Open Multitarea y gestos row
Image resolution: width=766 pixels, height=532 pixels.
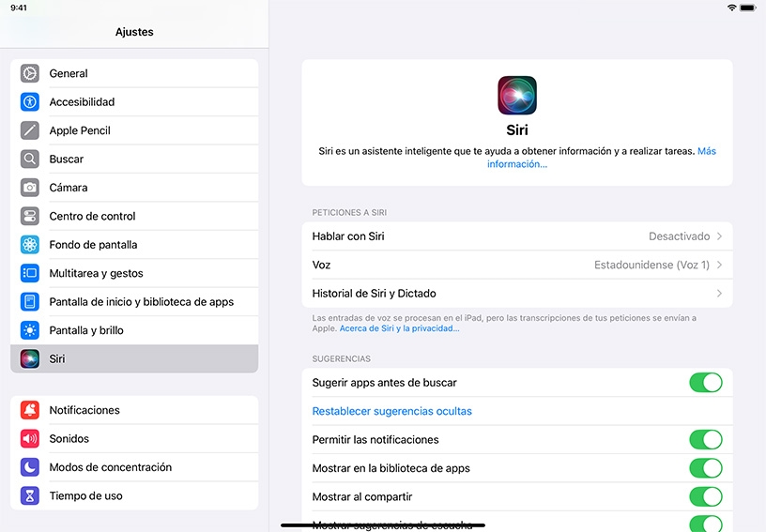134,273
